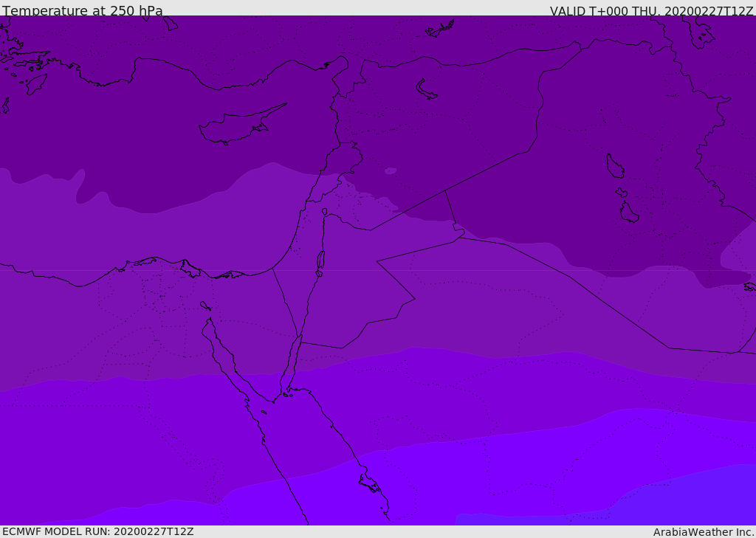Click the 'Temperature at 250 hPa' title text

83,10
